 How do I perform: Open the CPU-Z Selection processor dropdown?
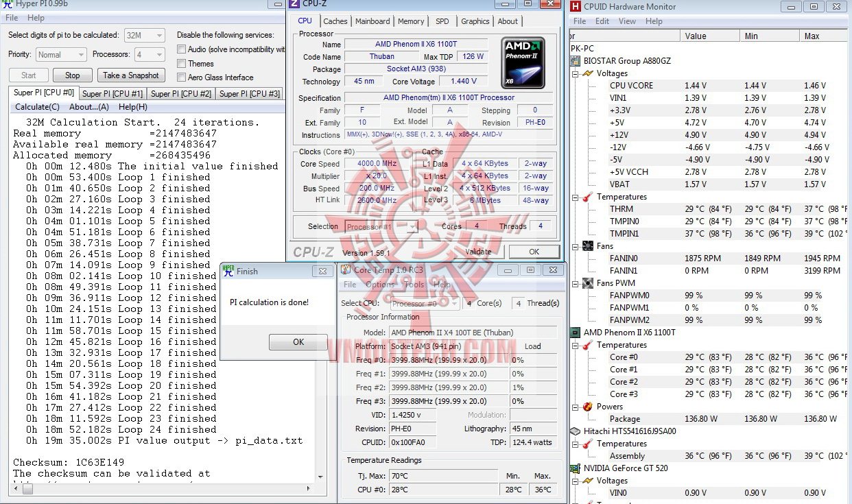[x=381, y=226]
